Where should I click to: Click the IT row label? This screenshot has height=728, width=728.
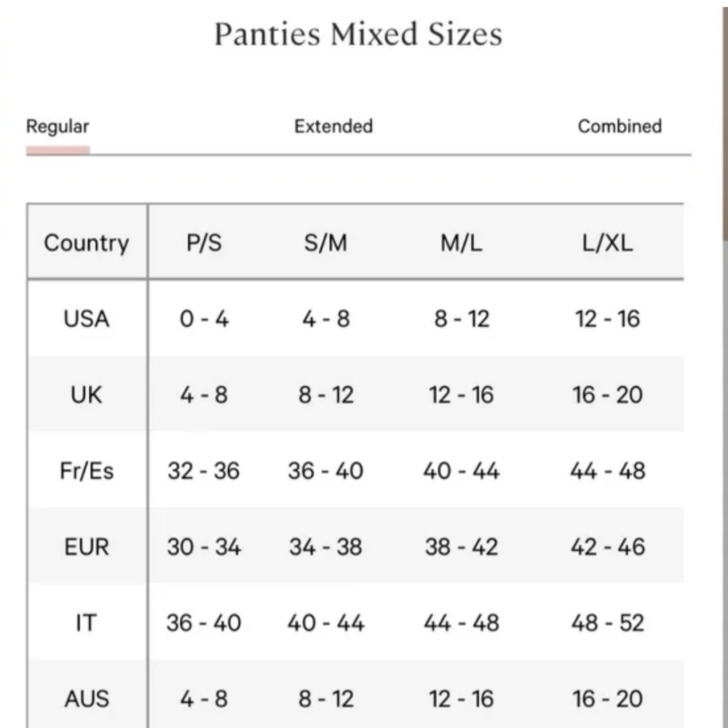point(86,622)
